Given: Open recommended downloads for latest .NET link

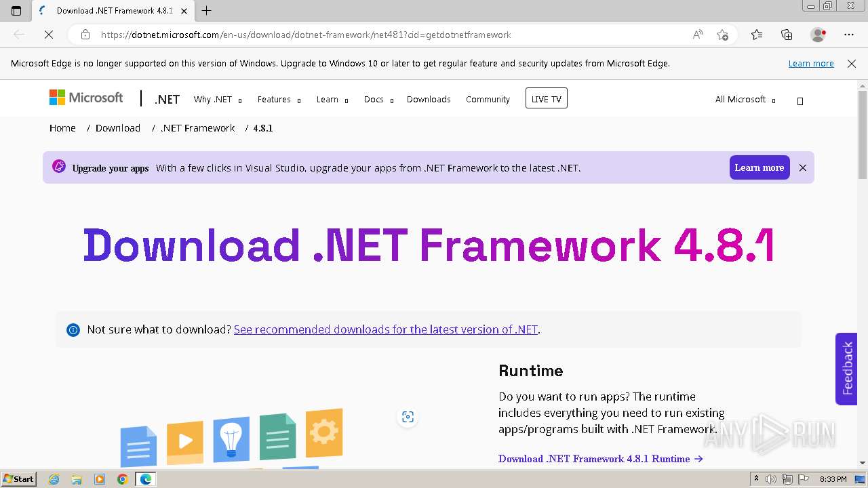Looking at the screenshot, I should point(386,329).
